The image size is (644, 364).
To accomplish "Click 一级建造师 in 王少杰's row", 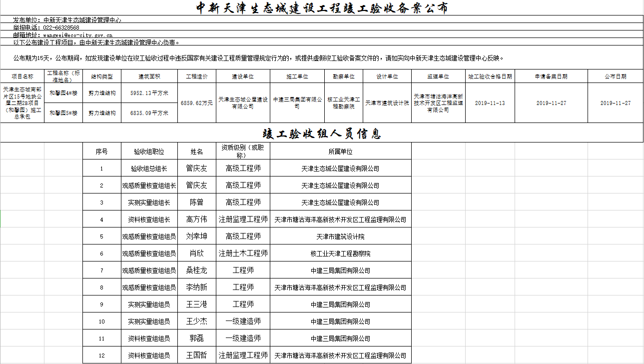I will (x=243, y=321).
